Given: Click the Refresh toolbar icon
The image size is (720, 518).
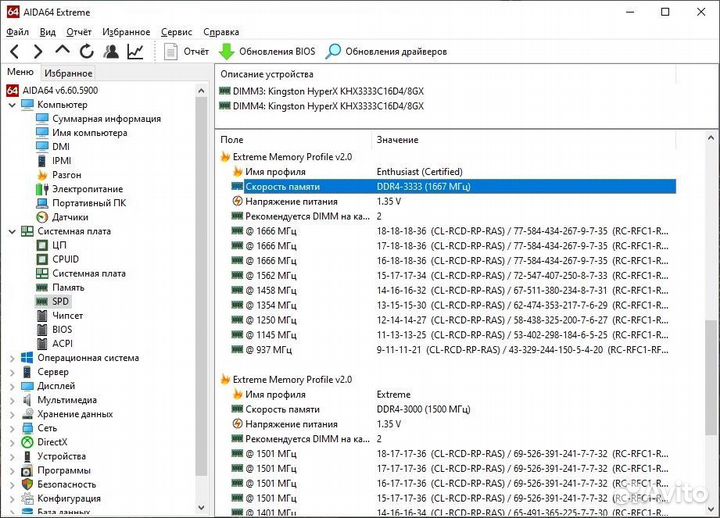Looking at the screenshot, I should coord(86,51).
